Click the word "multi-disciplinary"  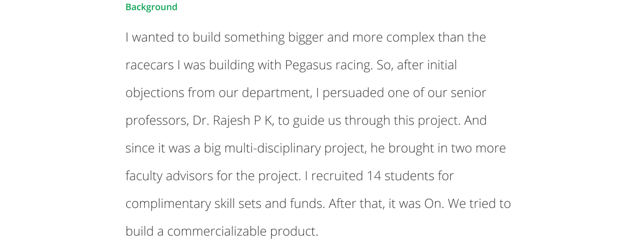click(272, 148)
